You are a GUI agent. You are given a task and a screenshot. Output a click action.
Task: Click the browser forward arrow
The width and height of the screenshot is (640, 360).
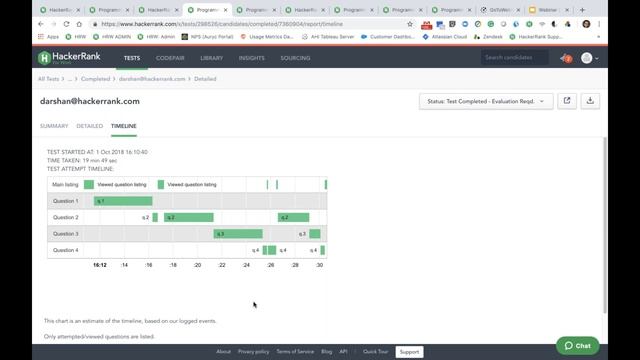[53, 24]
